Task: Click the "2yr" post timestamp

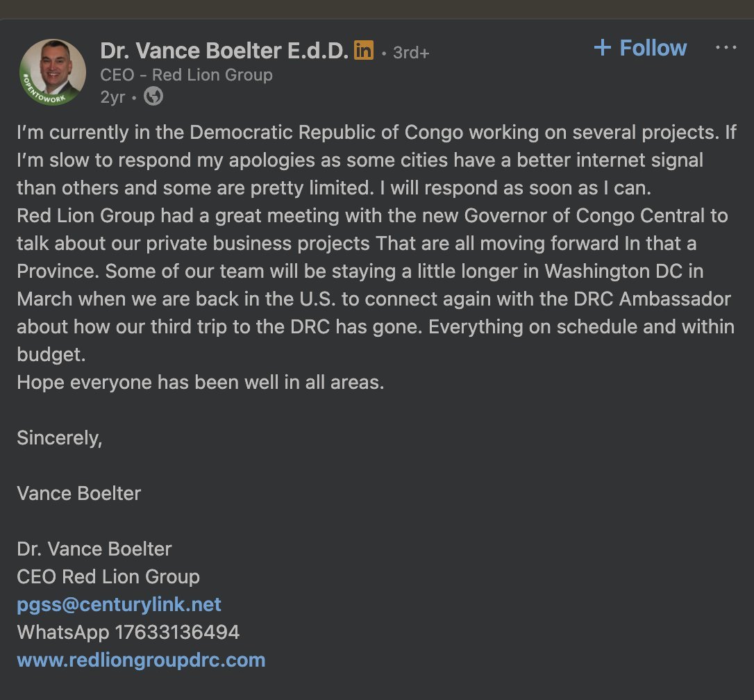Action: click(x=112, y=97)
